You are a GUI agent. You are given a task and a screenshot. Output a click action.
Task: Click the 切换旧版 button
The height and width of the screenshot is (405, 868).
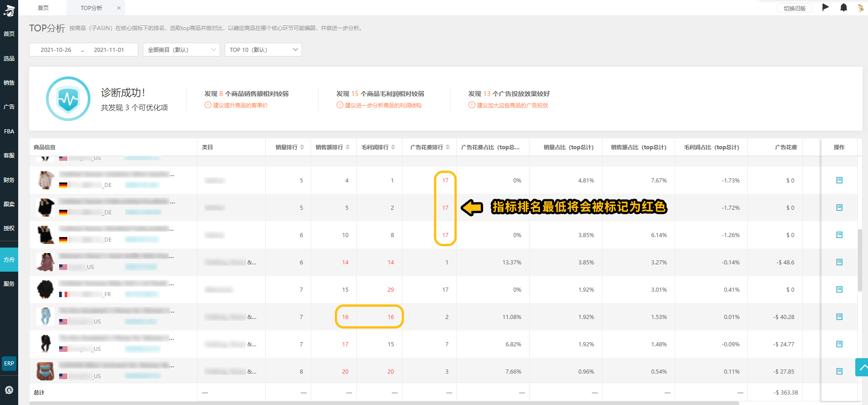795,8
